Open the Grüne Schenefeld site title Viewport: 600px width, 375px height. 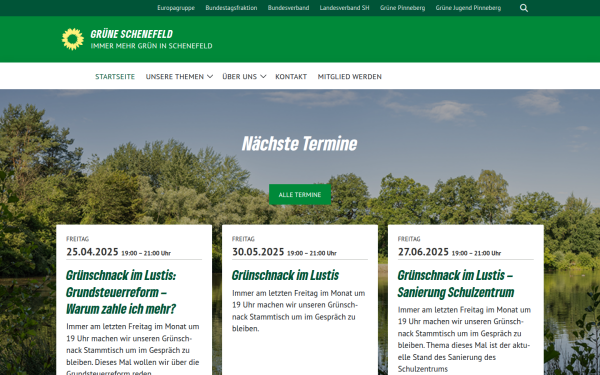(x=132, y=34)
